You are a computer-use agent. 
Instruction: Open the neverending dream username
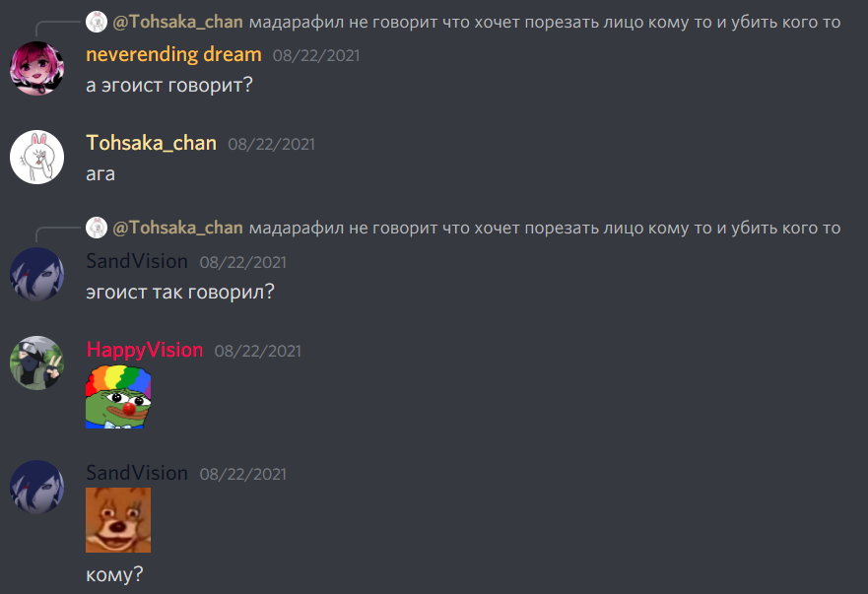click(x=173, y=54)
